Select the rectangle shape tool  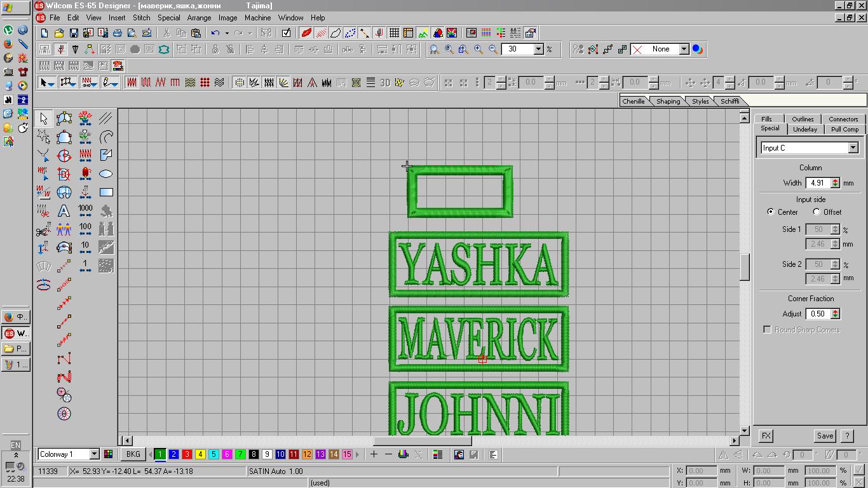(x=106, y=192)
